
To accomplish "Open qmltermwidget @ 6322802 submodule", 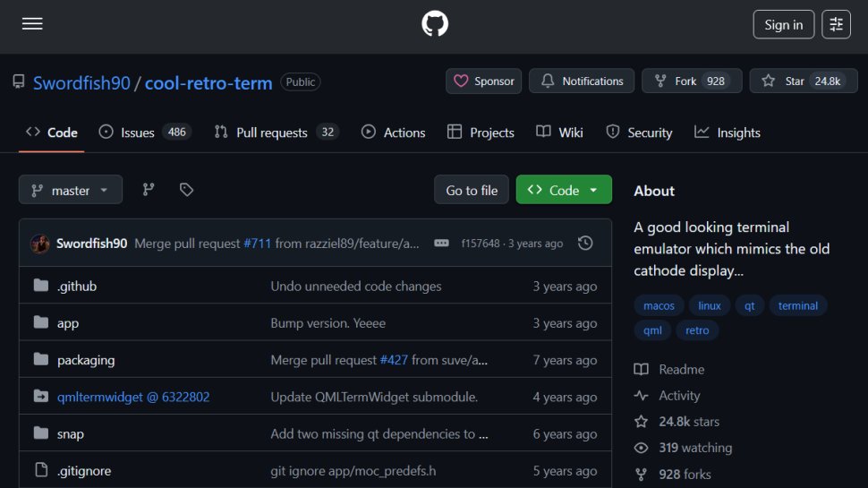I will (133, 397).
